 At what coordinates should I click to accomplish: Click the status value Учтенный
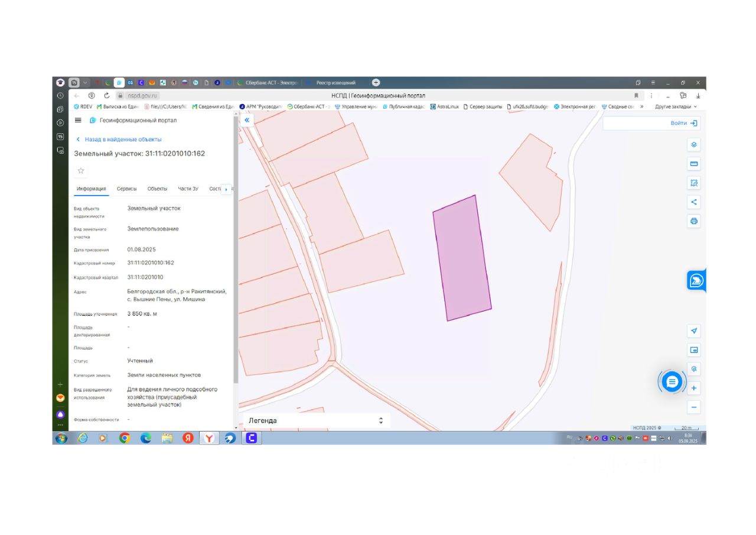(140, 361)
